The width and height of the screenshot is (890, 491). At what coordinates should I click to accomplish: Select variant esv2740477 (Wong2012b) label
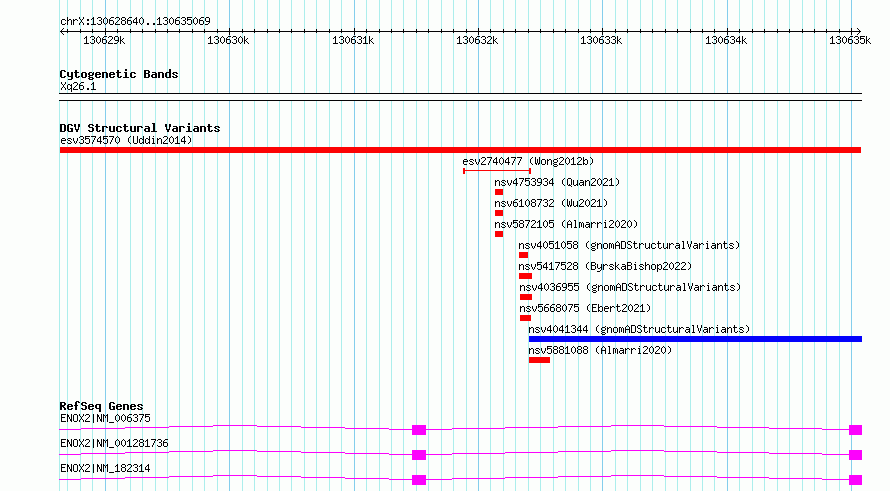pos(528,161)
